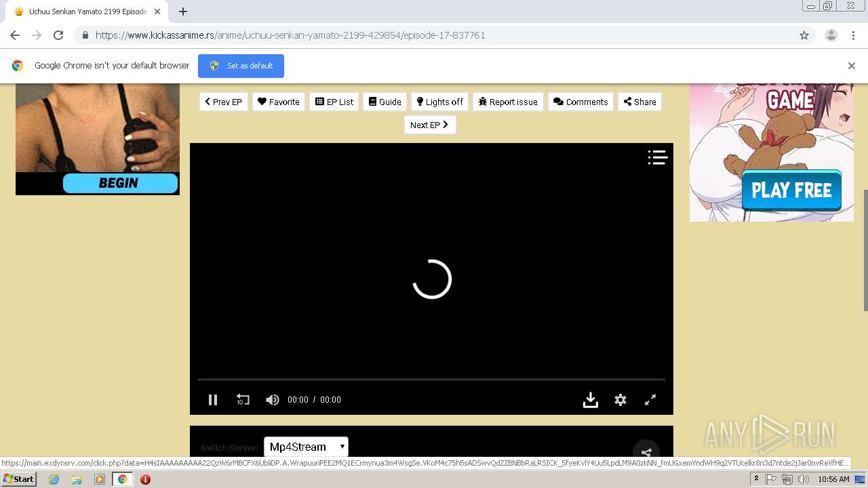868x488 pixels.
Task: Add the episode to Favorites
Action: click(279, 102)
